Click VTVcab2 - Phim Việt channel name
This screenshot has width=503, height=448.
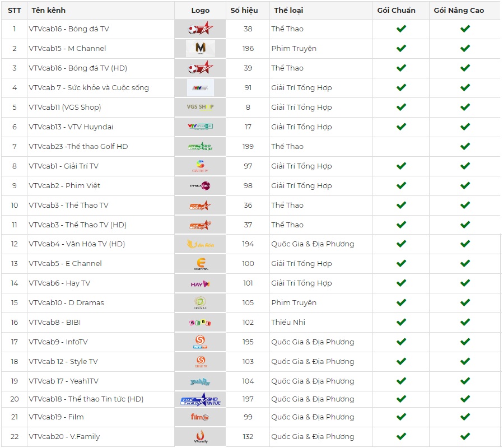tap(64, 185)
